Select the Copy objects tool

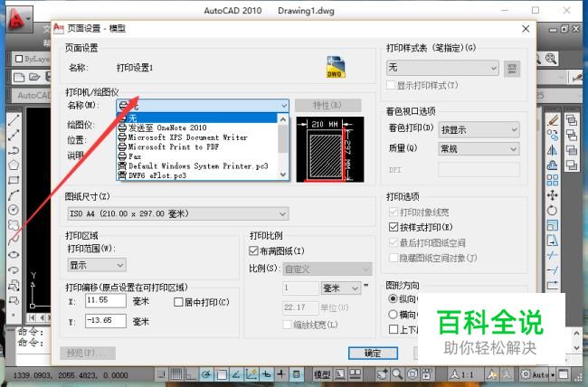553,135
